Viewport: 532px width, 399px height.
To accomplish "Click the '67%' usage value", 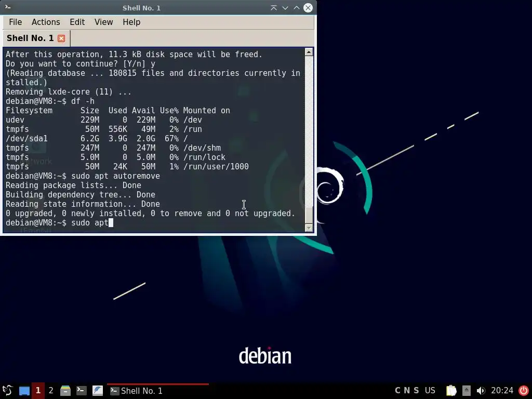I will tap(171, 138).
